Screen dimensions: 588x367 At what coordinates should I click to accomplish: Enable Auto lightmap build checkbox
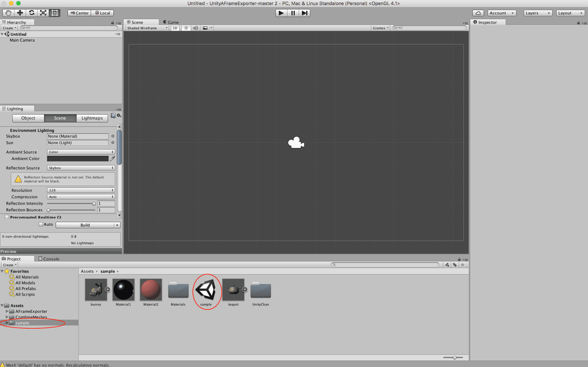point(41,224)
